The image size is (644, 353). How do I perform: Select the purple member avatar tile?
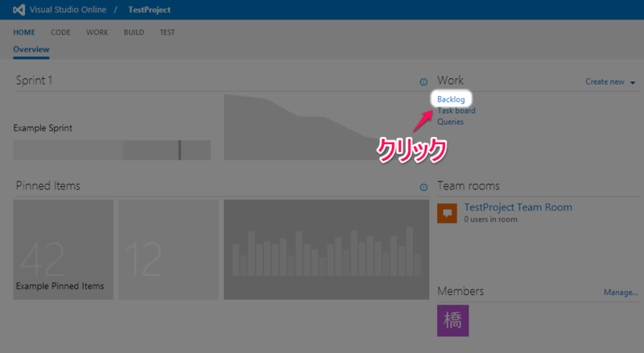click(x=452, y=321)
